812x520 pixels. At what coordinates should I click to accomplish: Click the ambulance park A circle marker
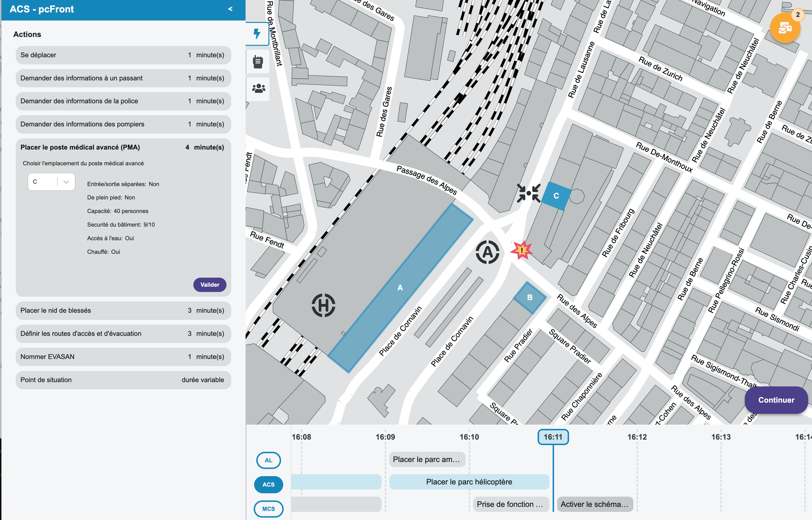[x=487, y=252]
